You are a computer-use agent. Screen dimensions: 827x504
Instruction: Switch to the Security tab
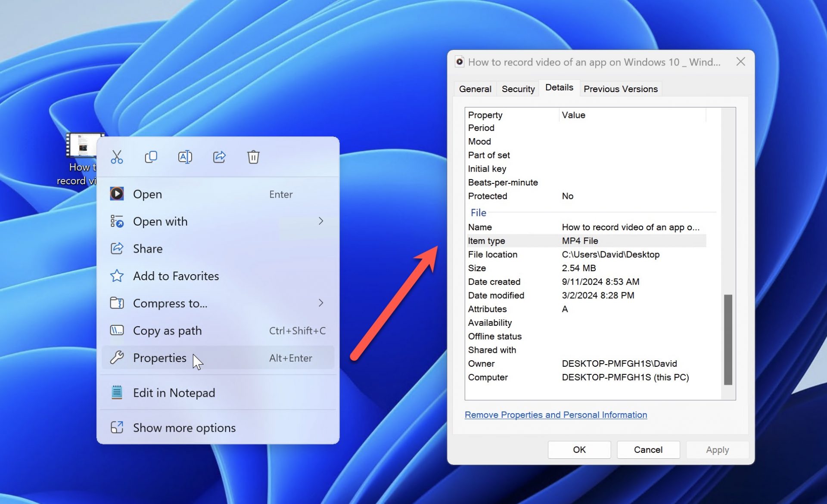[x=518, y=89]
